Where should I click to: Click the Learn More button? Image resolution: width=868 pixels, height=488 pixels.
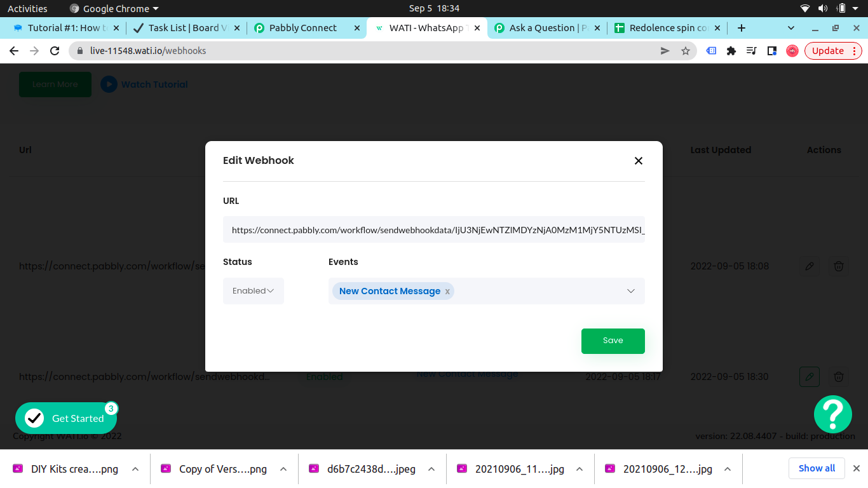pos(55,85)
